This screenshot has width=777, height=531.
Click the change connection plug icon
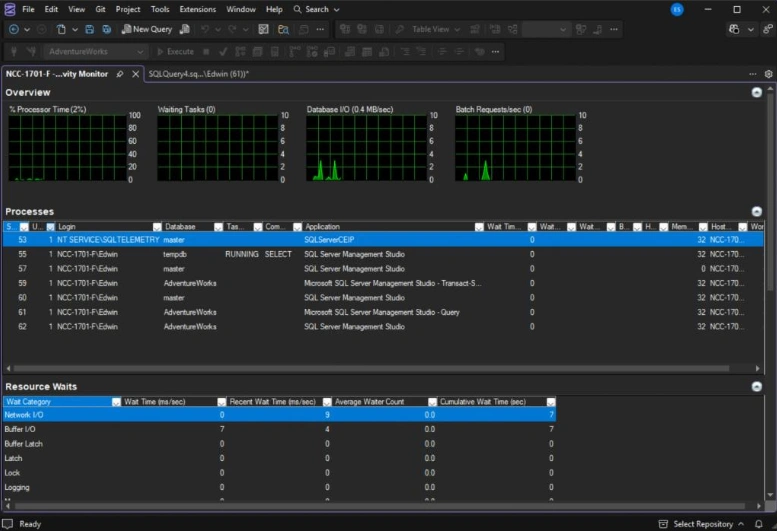point(31,52)
